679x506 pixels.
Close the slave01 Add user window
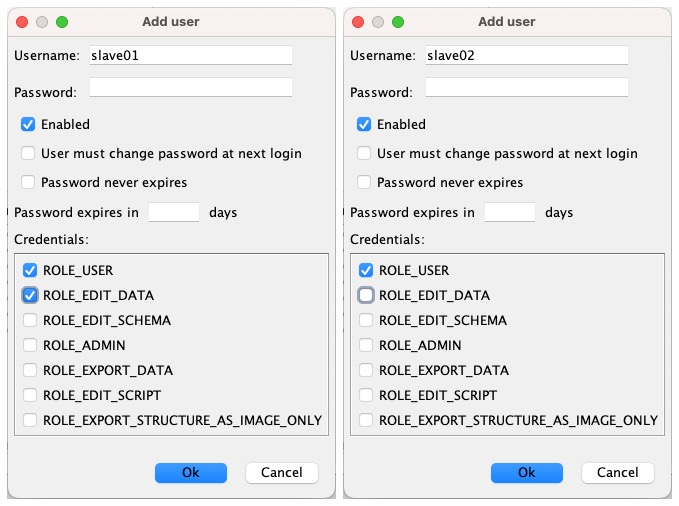coord(23,22)
